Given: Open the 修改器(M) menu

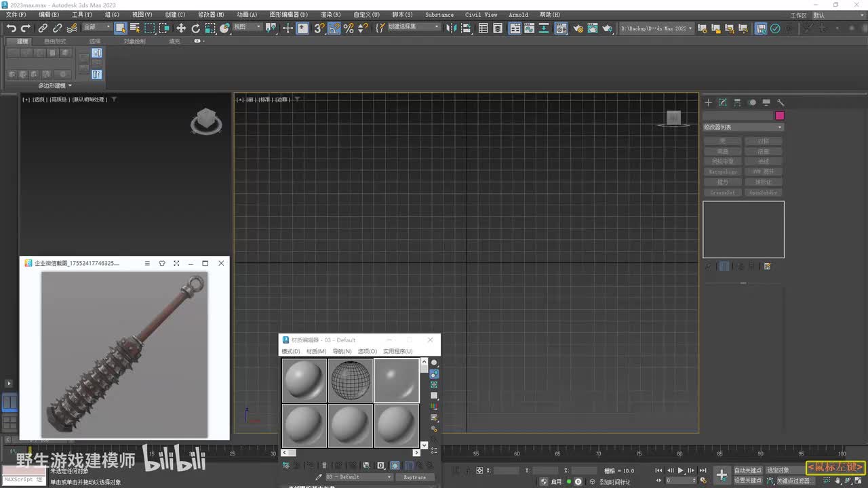Looking at the screenshot, I should point(212,15).
